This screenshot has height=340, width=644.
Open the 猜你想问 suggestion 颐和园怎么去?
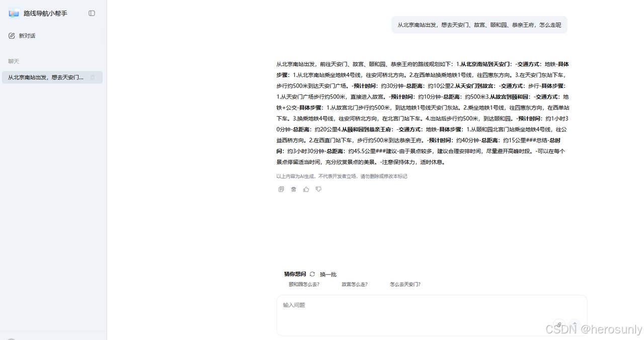coord(303,284)
